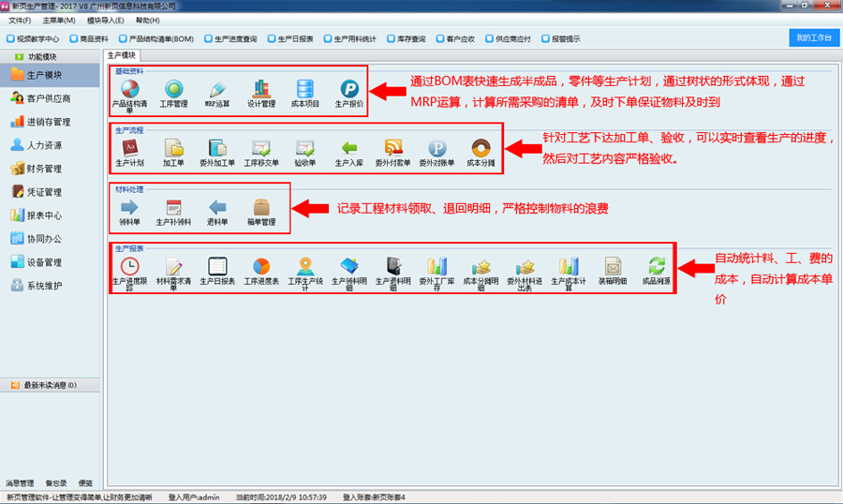Click the 成品溯源 traceability icon
843x504 pixels.
point(656,267)
